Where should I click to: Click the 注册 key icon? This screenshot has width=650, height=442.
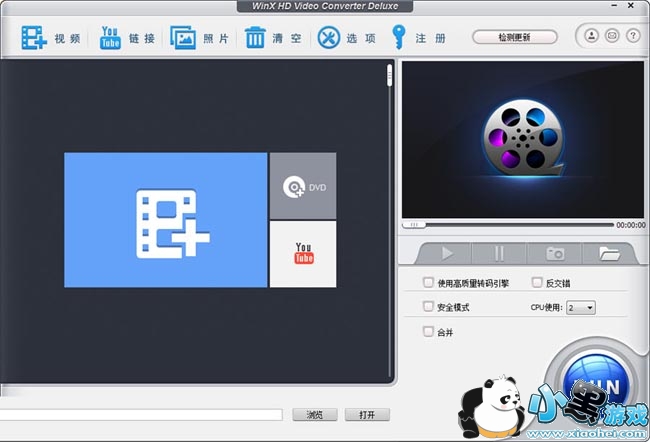pos(402,38)
